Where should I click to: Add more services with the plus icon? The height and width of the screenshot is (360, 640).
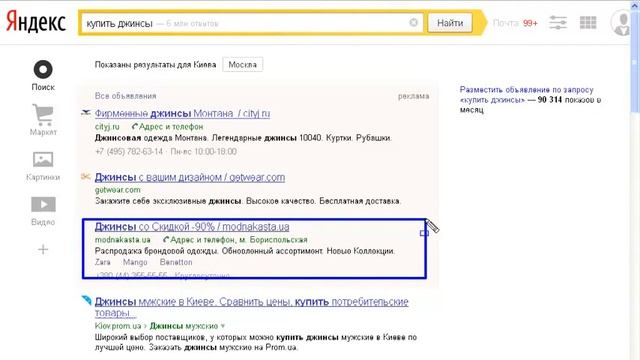click(x=43, y=249)
